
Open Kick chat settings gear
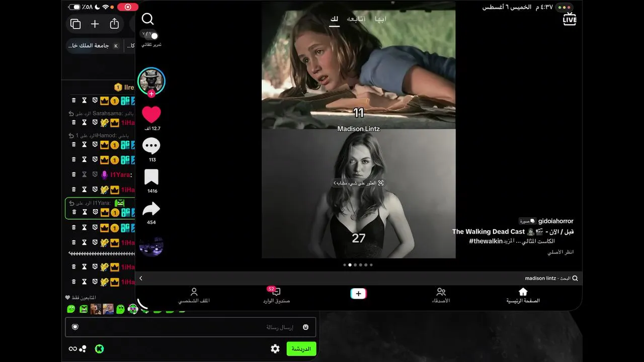tap(275, 348)
